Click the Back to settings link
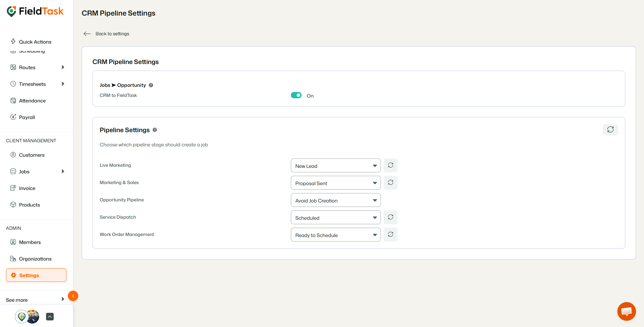 (112, 34)
